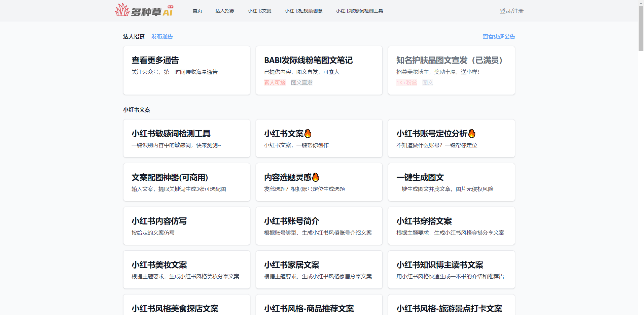Screen dimensions: 644x315
Task: Open the 文案配图神器(可商用) tool card
Action: click(x=186, y=182)
